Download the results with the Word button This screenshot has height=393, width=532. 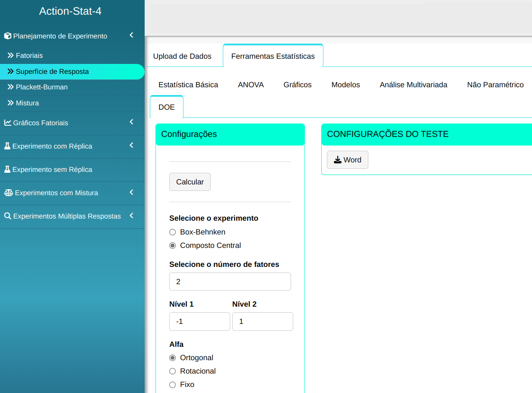(347, 160)
